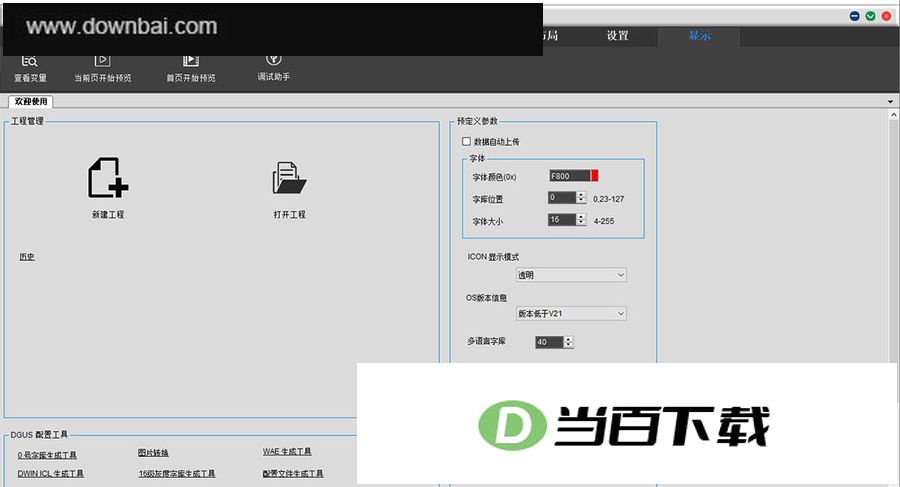
Task: Decrease the 字库位置 value
Action: click(x=581, y=202)
